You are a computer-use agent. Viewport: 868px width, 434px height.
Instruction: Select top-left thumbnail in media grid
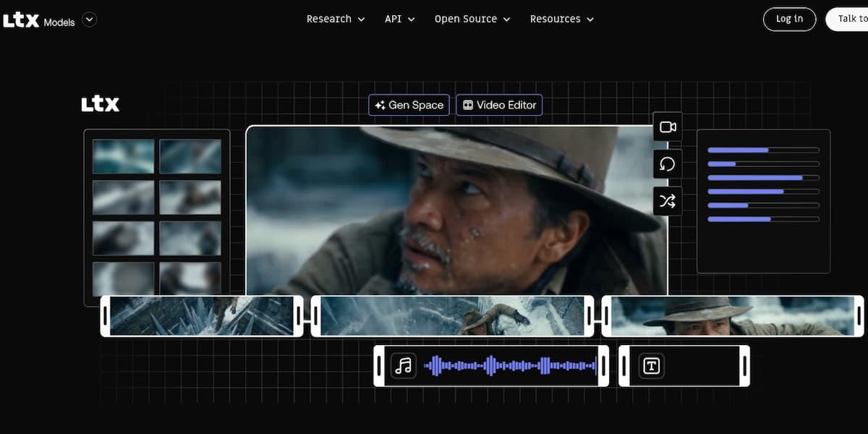(x=124, y=156)
